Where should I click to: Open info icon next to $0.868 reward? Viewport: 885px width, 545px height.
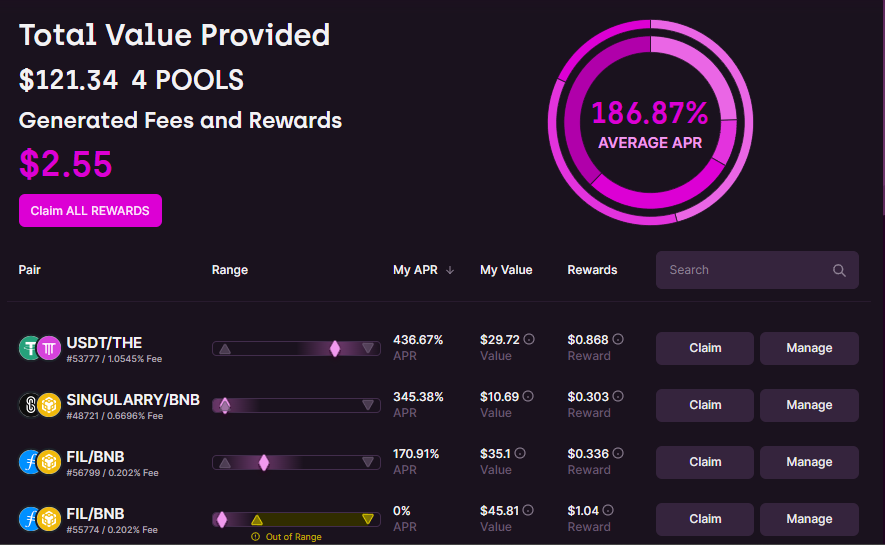point(618,339)
